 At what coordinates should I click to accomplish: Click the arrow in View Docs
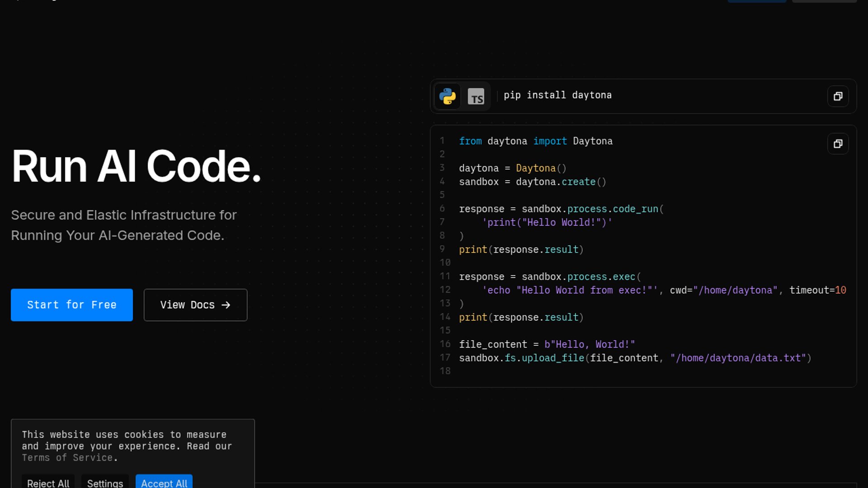click(226, 305)
